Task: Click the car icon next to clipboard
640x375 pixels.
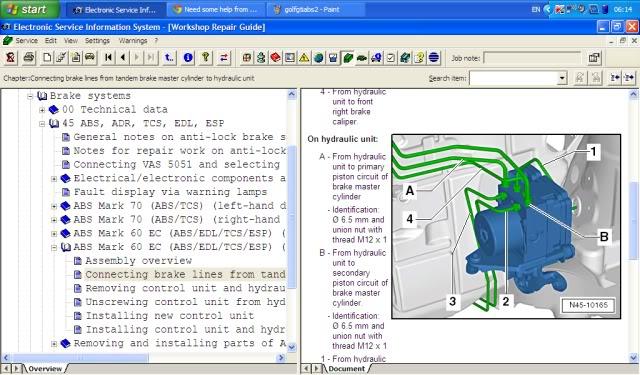Action: click(x=90, y=58)
